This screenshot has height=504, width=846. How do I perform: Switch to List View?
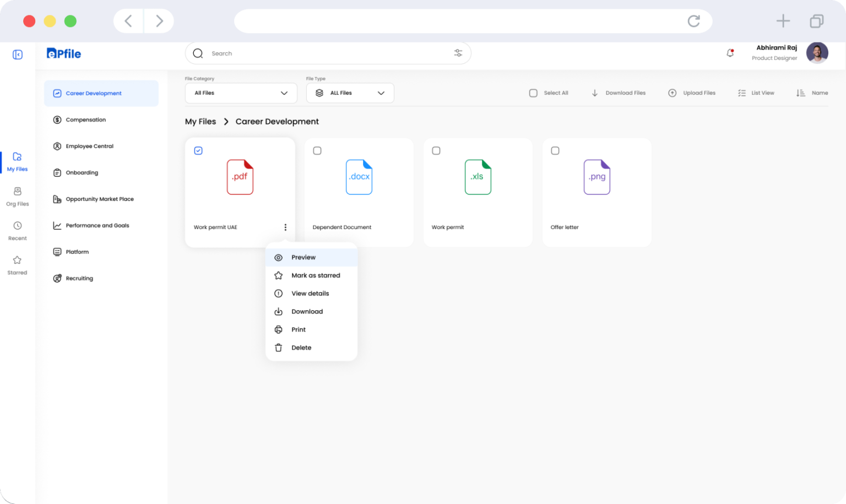pos(757,93)
